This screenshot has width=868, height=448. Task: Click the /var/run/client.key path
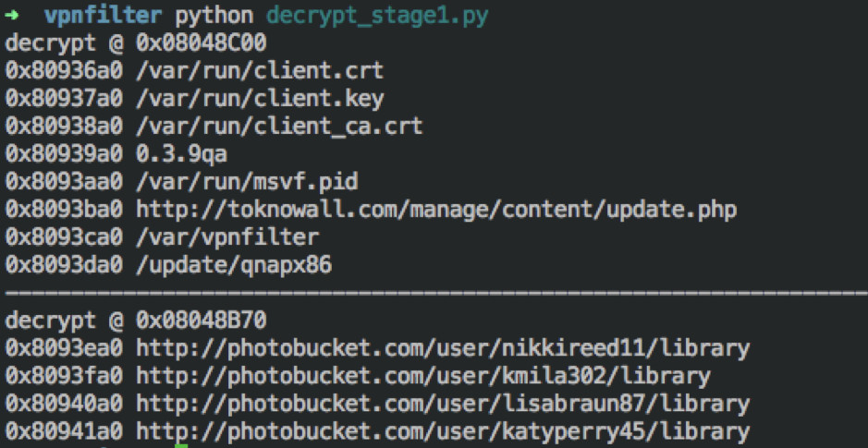[x=260, y=99]
